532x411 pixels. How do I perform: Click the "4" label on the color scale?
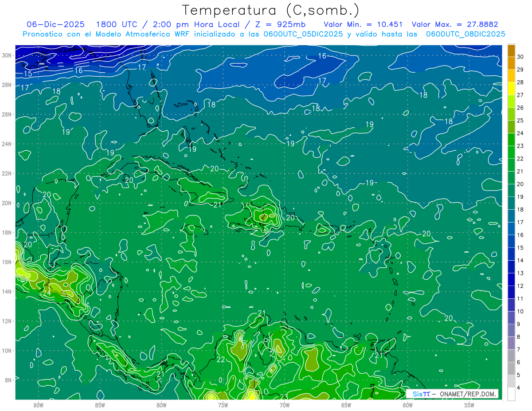519,388
